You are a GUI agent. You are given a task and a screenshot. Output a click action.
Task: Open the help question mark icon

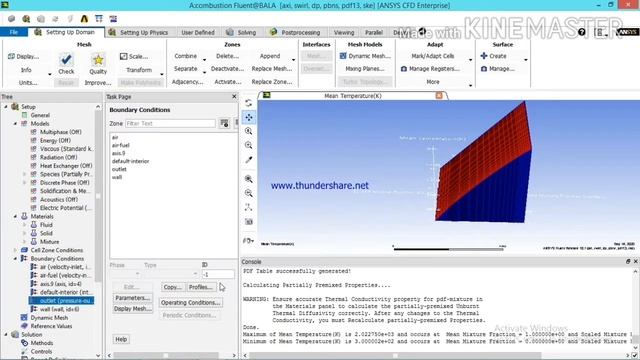(582, 32)
